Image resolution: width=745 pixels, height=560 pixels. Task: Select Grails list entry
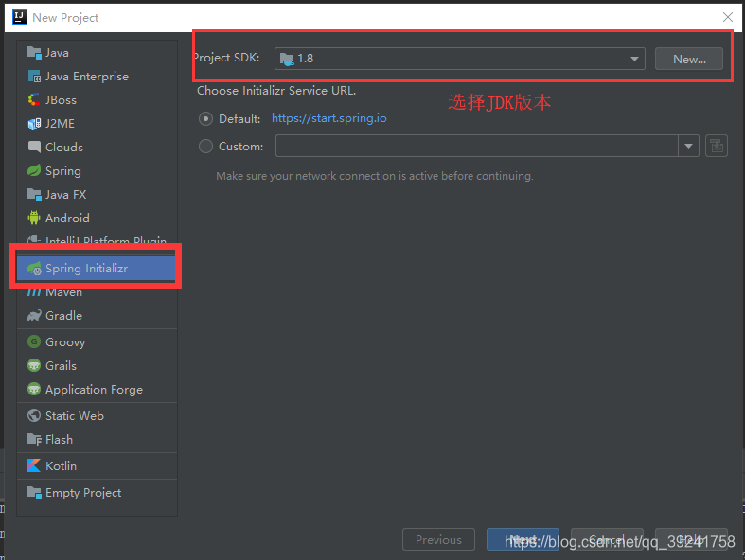(x=97, y=365)
